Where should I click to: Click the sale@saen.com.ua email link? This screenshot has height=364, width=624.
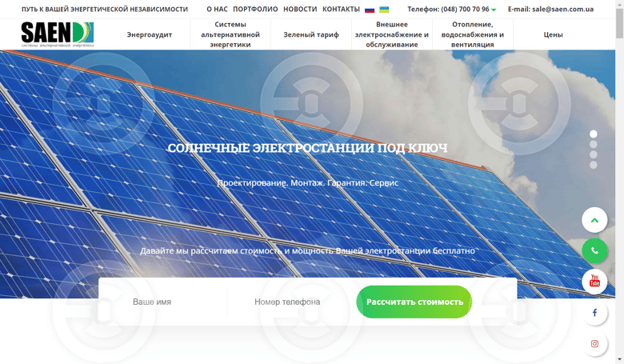pos(562,9)
